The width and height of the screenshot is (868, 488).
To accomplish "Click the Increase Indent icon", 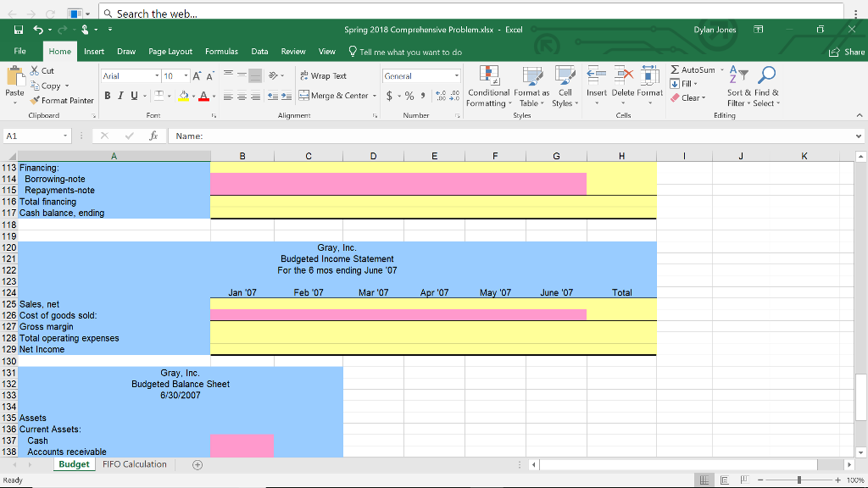I will 287,97.
